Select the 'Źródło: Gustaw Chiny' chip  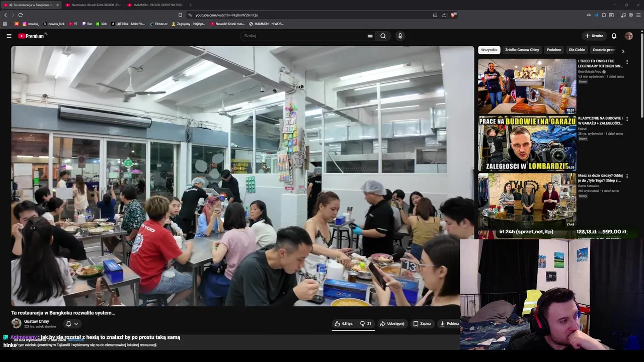(x=522, y=50)
